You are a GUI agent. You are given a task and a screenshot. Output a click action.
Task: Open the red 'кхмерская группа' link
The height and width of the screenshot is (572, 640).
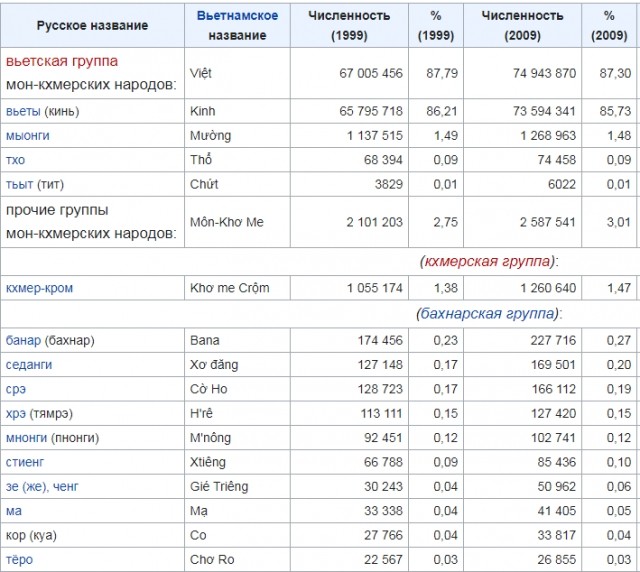487,261
